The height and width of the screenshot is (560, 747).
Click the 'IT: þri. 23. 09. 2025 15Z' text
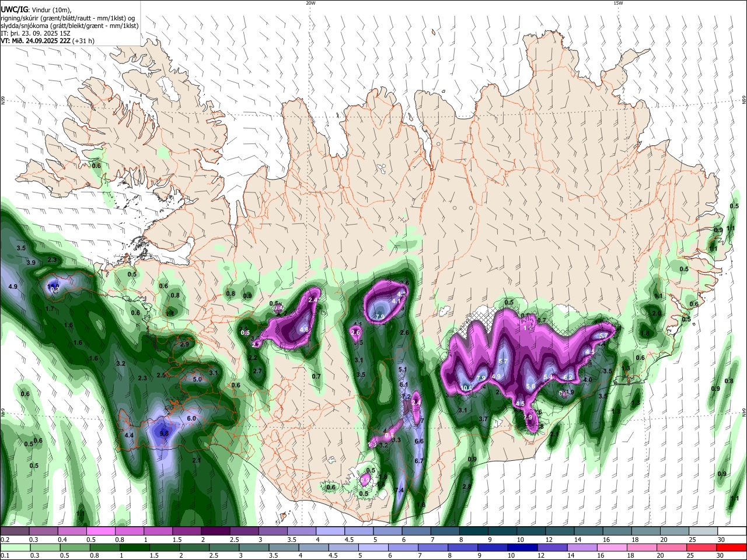click(36, 33)
